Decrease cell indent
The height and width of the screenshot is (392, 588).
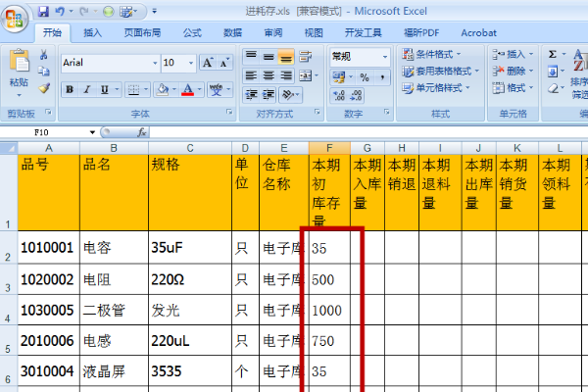(x=251, y=95)
